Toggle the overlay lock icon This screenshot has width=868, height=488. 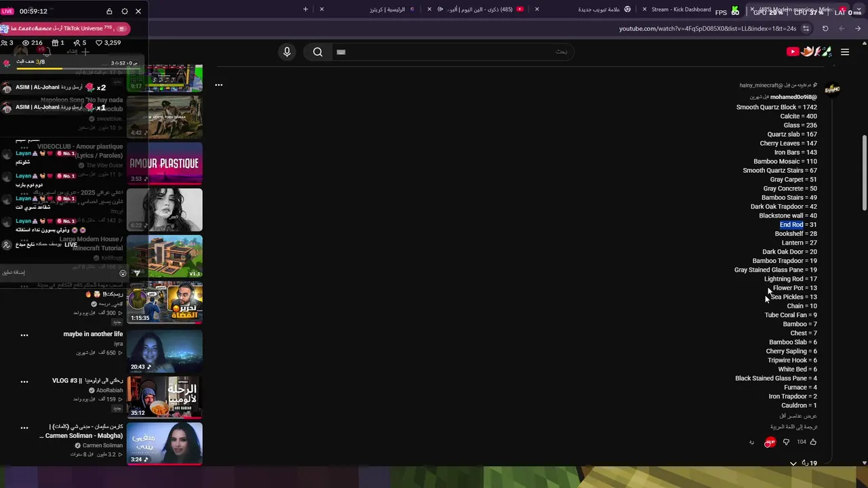click(x=109, y=12)
